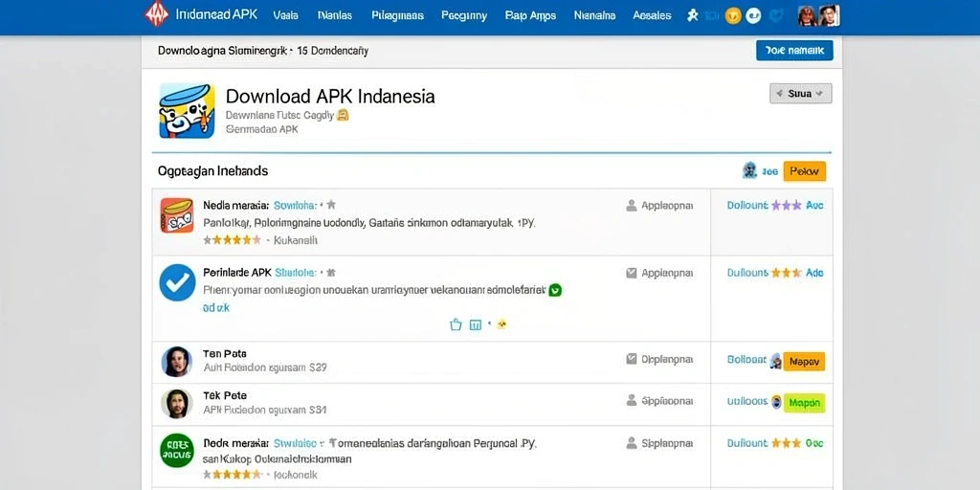Screen dimensions: 980x490
Task: Open the Dullounts link in Perinlarde APK row
Action: (x=747, y=273)
